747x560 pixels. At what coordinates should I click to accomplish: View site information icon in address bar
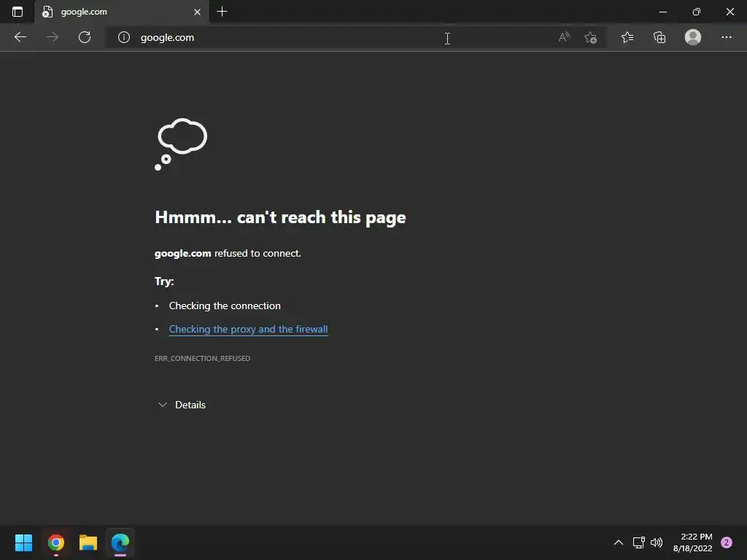pyautogui.click(x=124, y=37)
